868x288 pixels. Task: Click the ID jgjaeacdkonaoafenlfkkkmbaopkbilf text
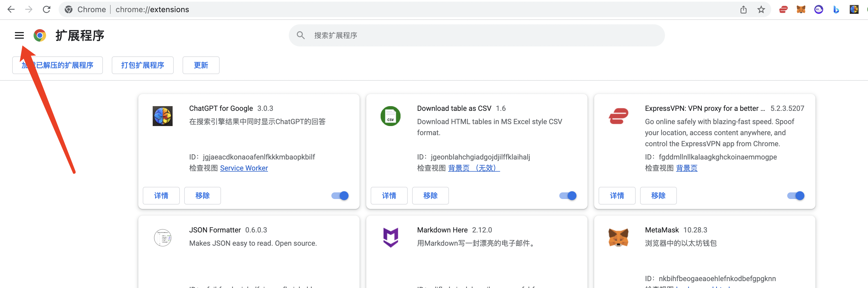pyautogui.click(x=252, y=157)
